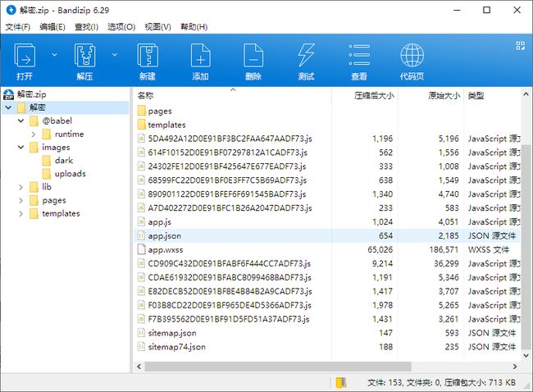Image resolution: width=533 pixels, height=392 pixels.
Task: Click the horizontal scrollbar left arrow
Action: [139, 367]
